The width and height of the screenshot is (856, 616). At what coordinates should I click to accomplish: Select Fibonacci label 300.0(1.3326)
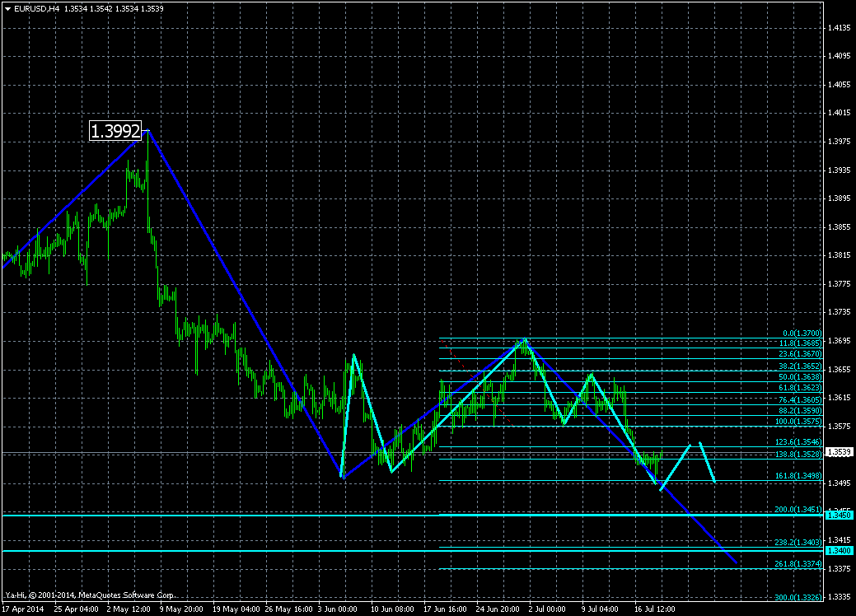798,597
